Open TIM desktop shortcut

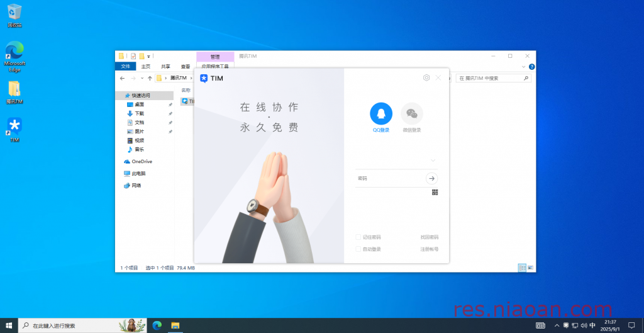tap(14, 130)
